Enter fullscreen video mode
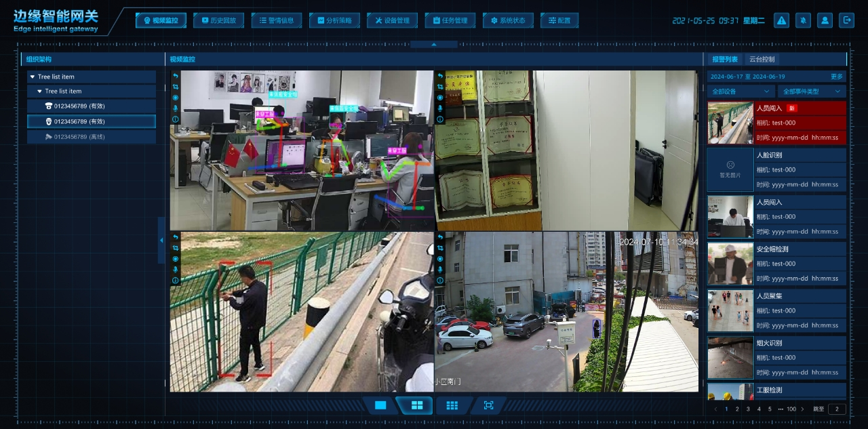The height and width of the screenshot is (429, 868). pyautogui.click(x=488, y=405)
